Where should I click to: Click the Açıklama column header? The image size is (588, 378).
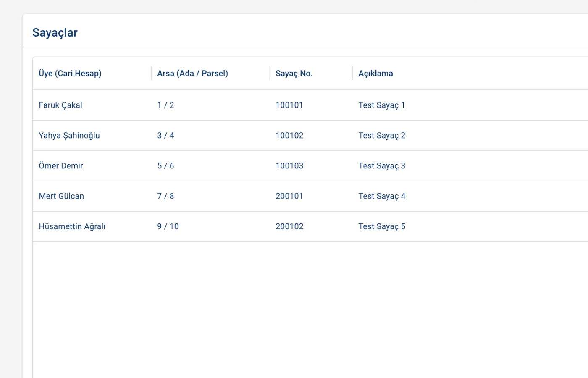375,73
